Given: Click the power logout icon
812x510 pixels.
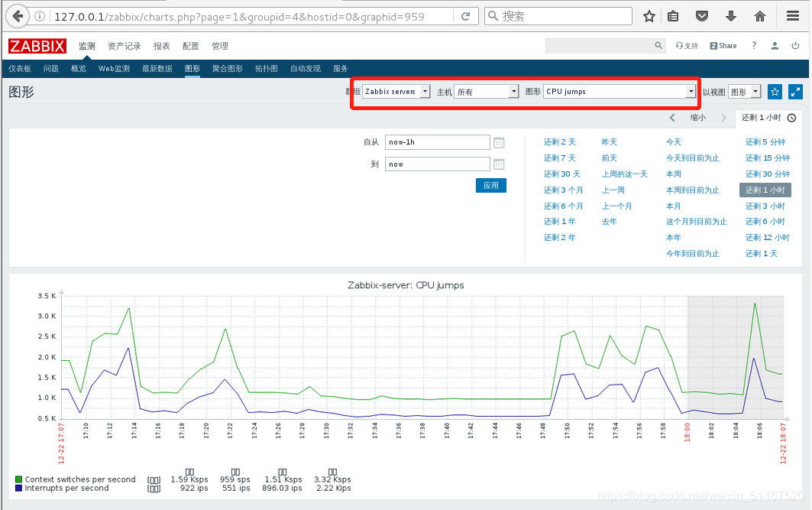Looking at the screenshot, I should pyautogui.click(x=795, y=46).
